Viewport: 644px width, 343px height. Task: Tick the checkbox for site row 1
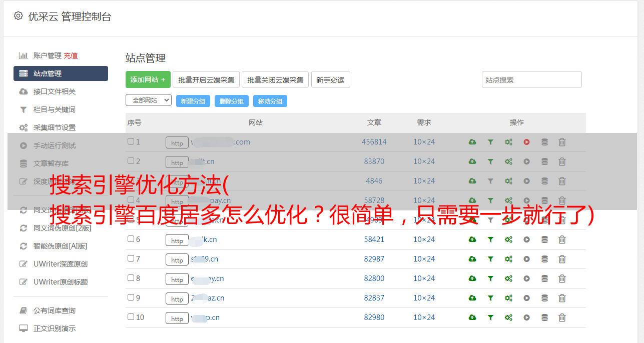click(x=131, y=141)
